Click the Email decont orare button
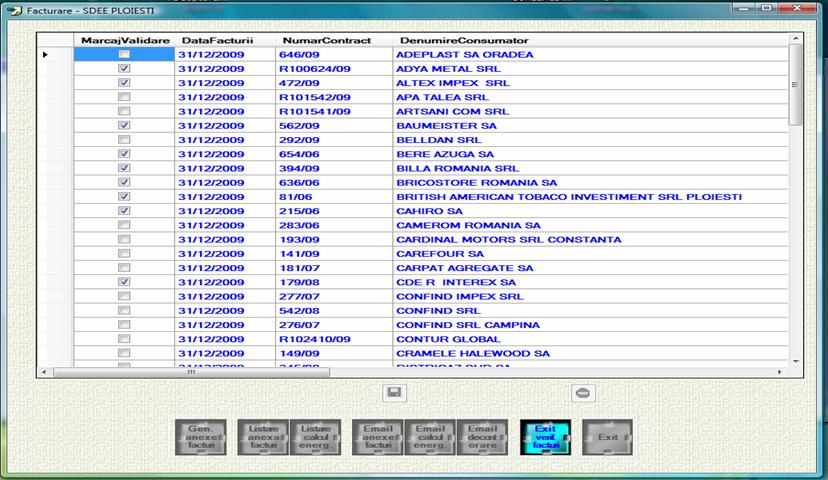 pyautogui.click(x=482, y=437)
